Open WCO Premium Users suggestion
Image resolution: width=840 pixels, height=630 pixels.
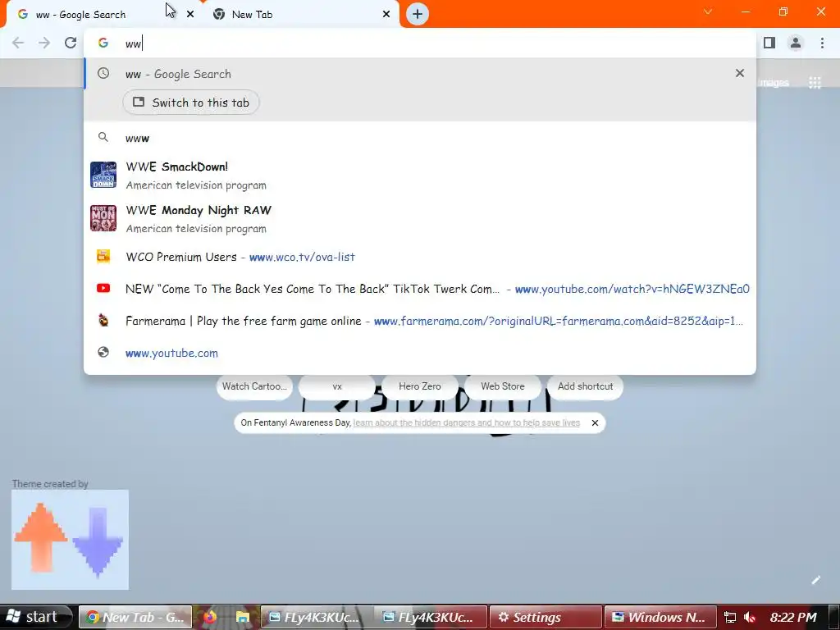tap(420, 257)
